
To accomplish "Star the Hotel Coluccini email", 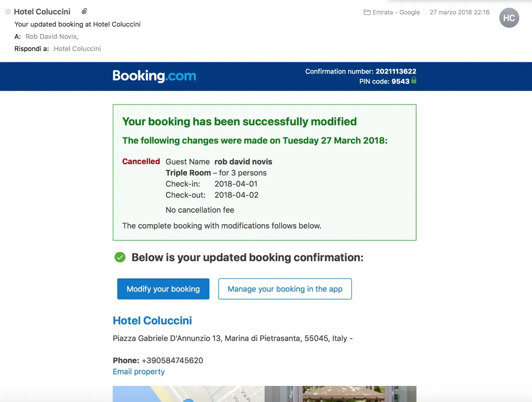I will [8, 12].
